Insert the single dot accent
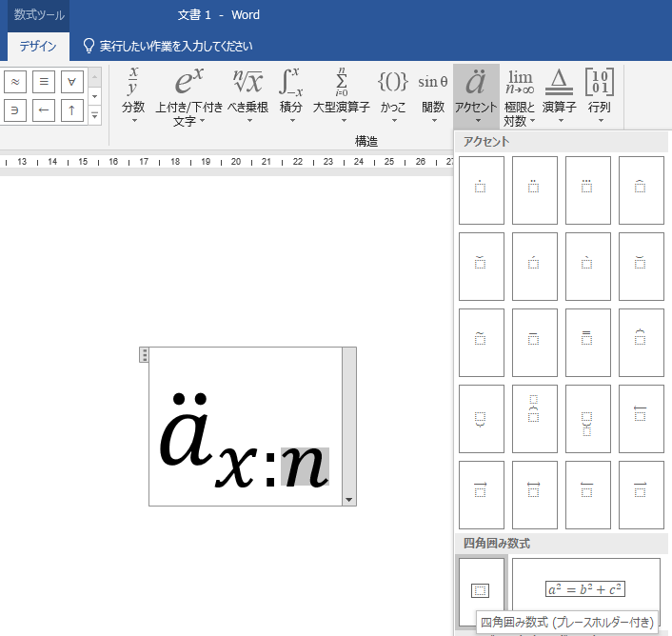Image resolution: width=672 pixels, height=636 pixels. click(x=482, y=189)
